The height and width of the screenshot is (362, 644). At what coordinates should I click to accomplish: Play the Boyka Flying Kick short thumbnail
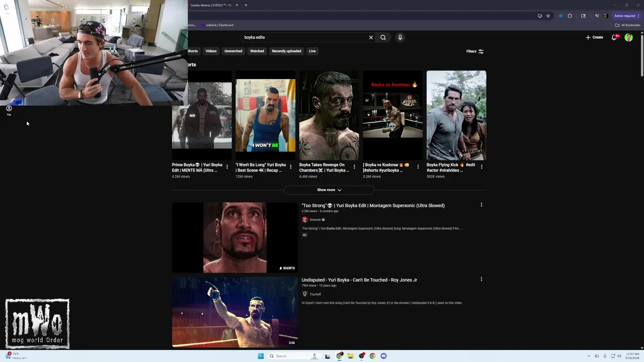pos(456,115)
